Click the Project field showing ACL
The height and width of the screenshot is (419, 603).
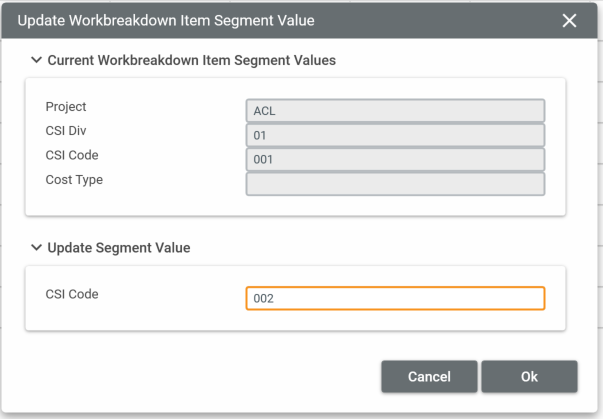[x=395, y=110]
